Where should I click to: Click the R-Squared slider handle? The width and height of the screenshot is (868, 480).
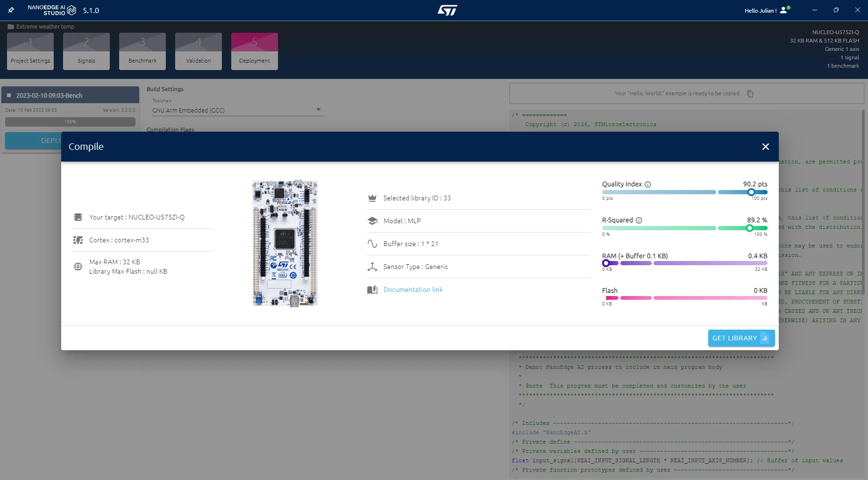750,228
